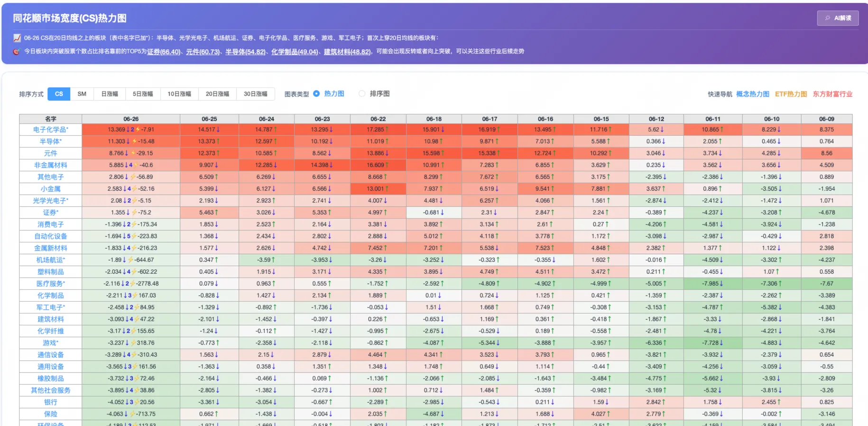The width and height of the screenshot is (868, 426).
Task: Open the 半导体(54.82) link
Action: click(x=245, y=52)
